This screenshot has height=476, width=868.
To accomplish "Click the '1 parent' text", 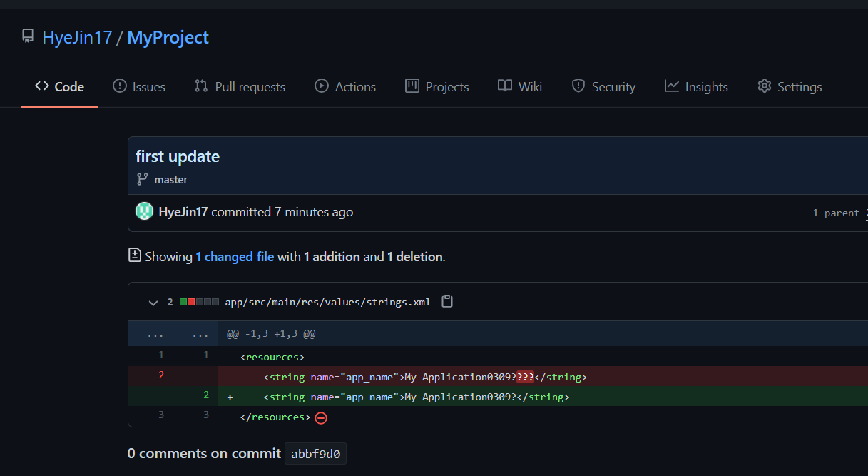I will (836, 213).
